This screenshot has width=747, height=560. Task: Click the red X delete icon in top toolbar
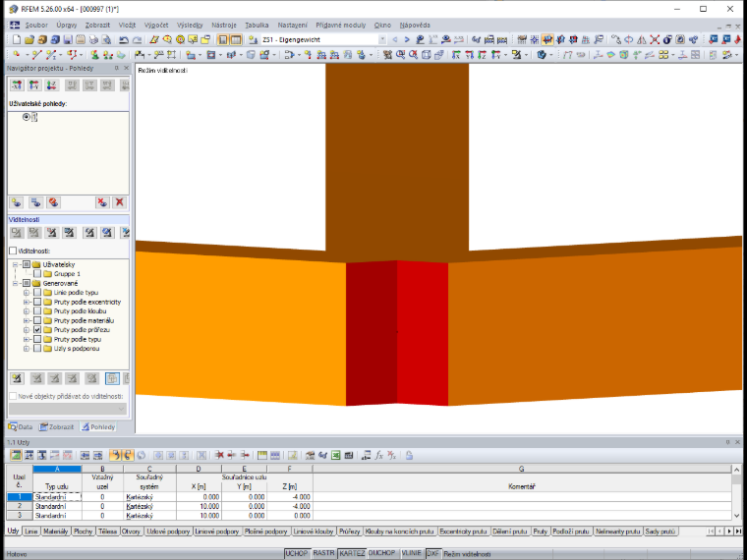point(655,40)
